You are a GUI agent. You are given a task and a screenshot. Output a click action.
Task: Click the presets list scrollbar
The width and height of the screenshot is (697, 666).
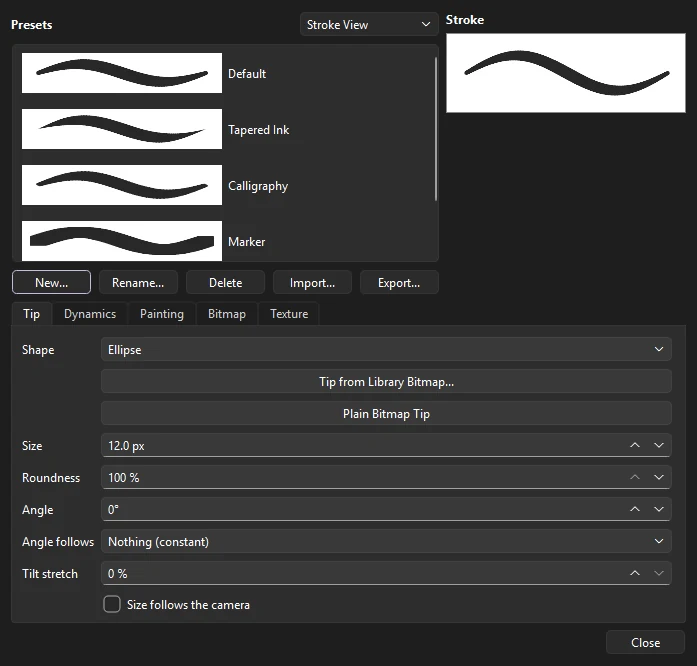[436, 129]
